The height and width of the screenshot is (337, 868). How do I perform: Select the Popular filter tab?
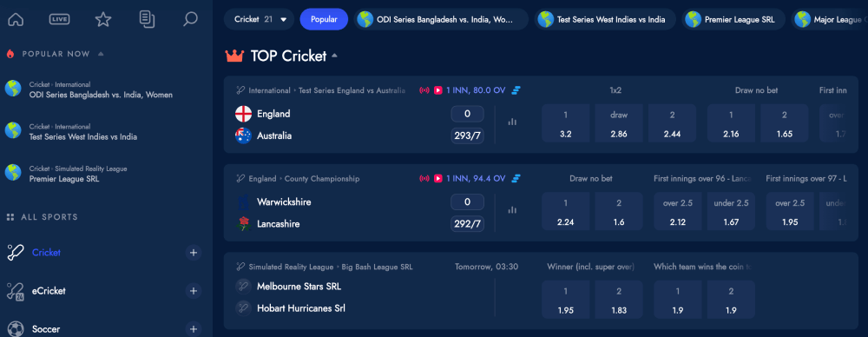[324, 19]
